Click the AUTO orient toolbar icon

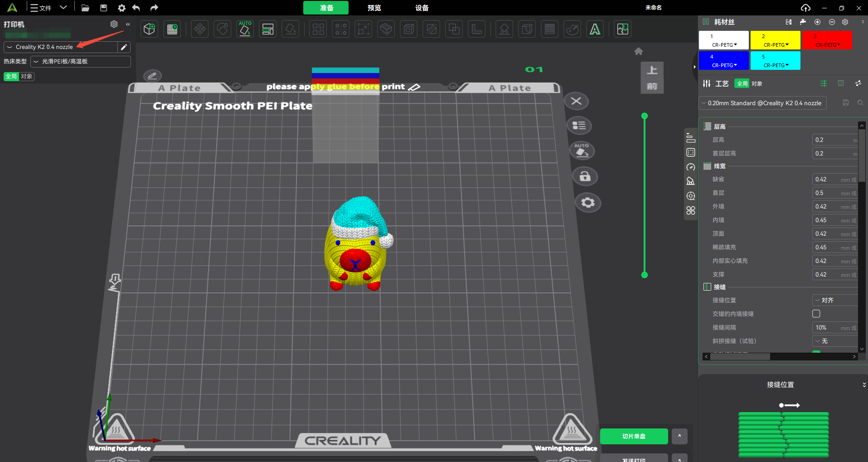click(x=245, y=29)
